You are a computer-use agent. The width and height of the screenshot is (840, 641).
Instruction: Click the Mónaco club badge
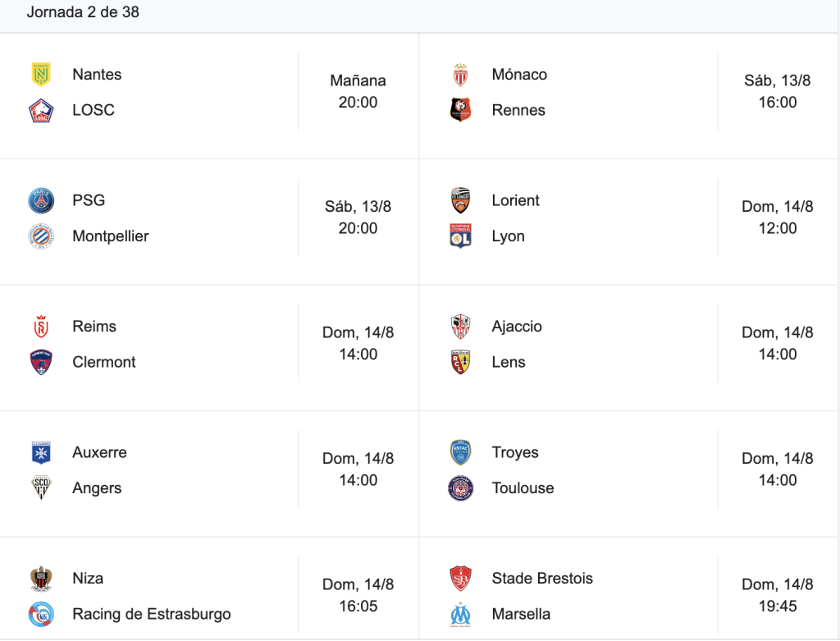click(461, 75)
